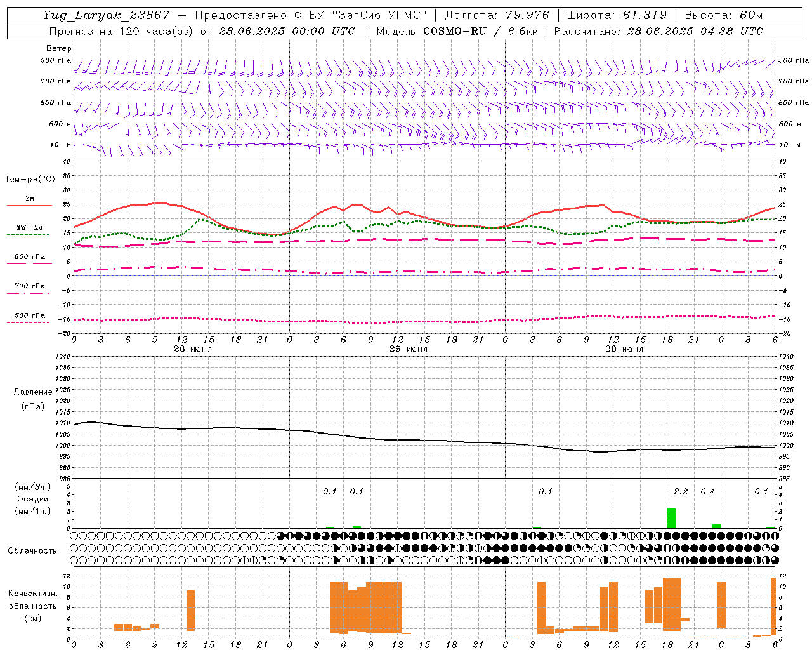
Task: Click the 28 июня date label
Action: [193, 349]
